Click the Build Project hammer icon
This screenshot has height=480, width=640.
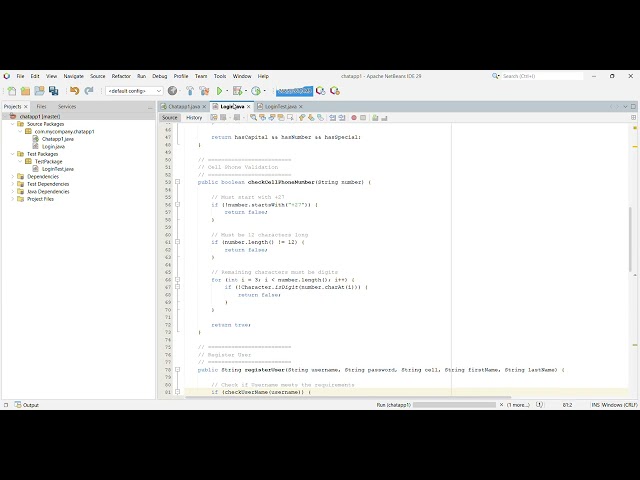point(190,91)
